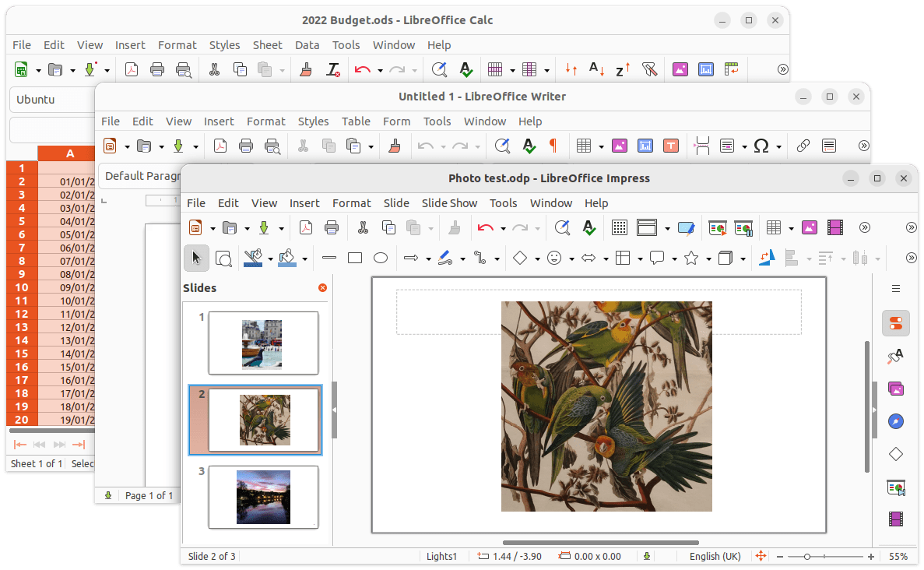Click the Print icon in Impress toolbar
924x570 pixels.
(332, 227)
